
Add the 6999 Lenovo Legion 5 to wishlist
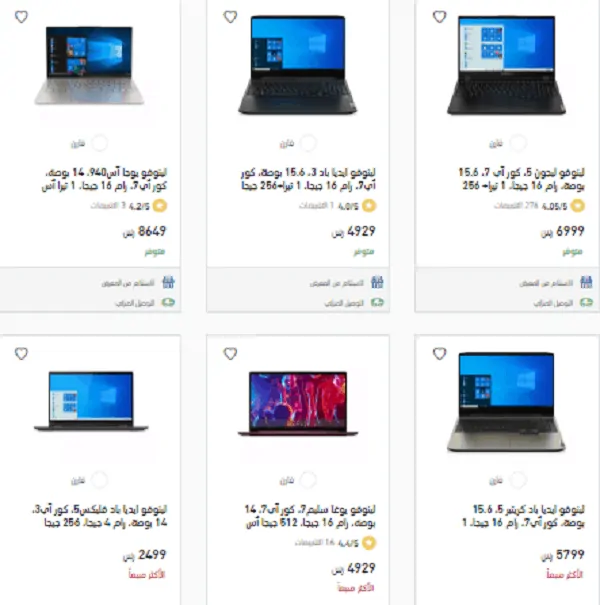coord(439,17)
